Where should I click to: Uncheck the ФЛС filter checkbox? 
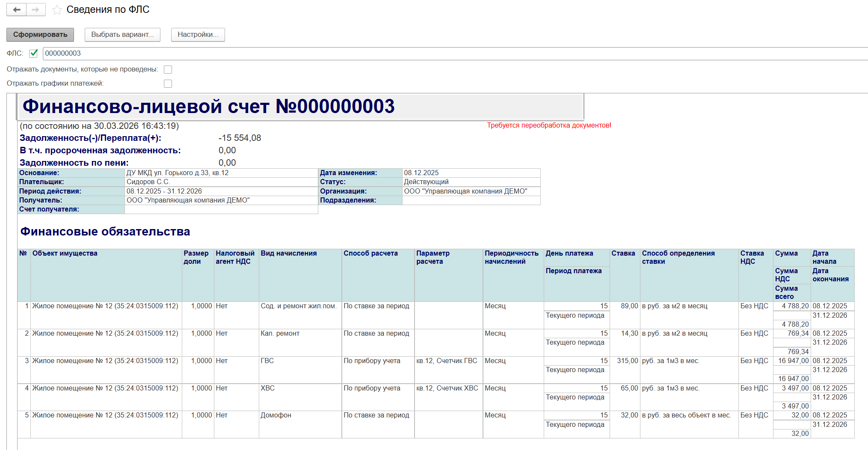[34, 53]
